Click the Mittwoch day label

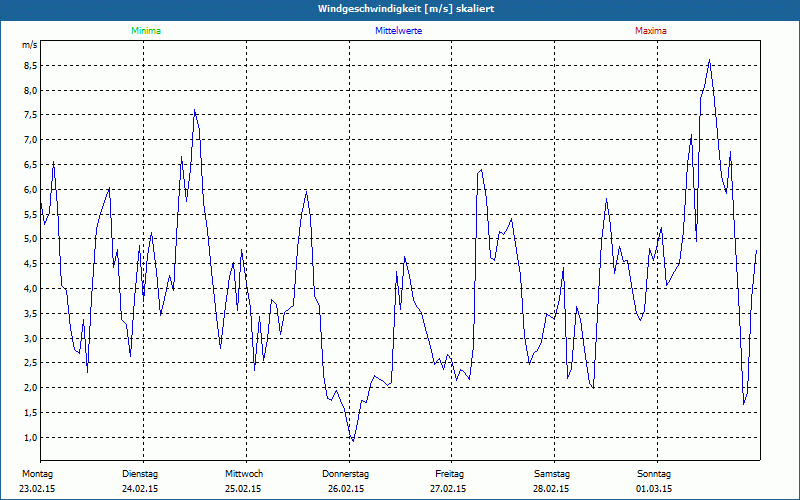[244, 474]
